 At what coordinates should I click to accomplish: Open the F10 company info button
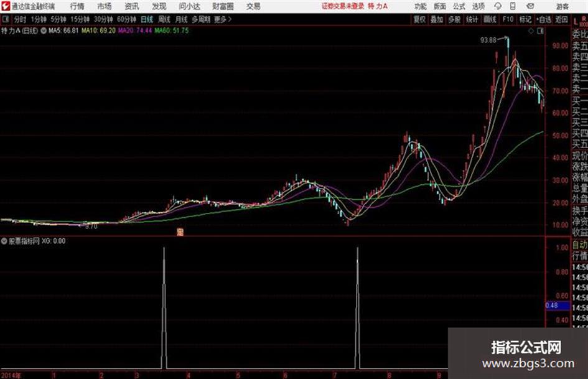click(x=508, y=19)
